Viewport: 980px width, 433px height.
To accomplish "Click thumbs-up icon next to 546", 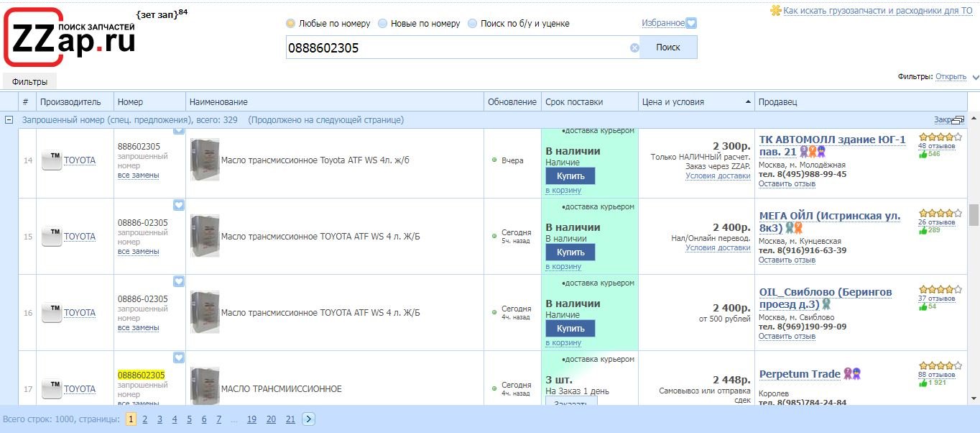I will [x=923, y=154].
